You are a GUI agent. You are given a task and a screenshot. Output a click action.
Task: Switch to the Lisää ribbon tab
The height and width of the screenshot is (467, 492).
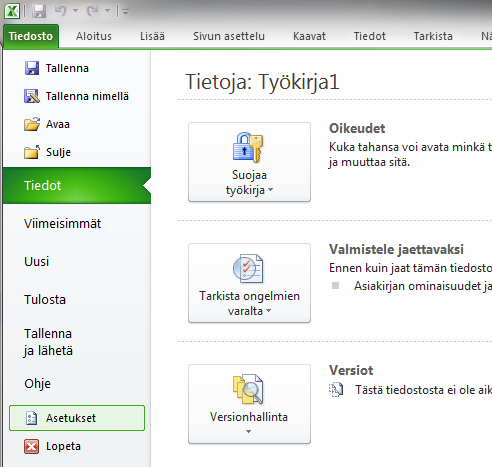pos(152,36)
